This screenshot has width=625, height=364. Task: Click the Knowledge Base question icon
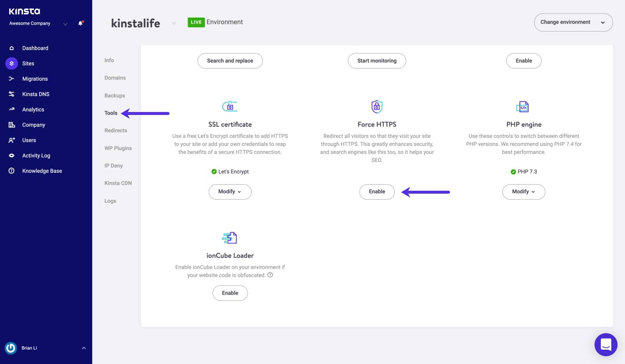click(x=12, y=171)
